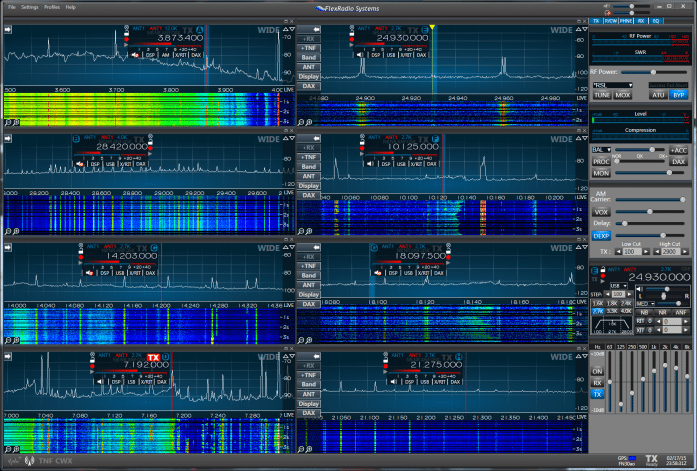Click the close X above 28.420.000 panadapter
The height and width of the screenshot is (471, 697).
coord(292,131)
